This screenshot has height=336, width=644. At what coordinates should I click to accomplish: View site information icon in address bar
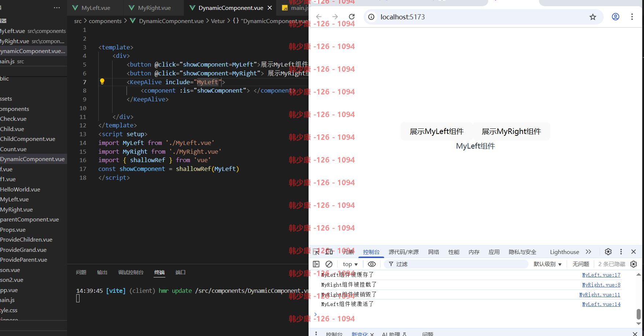pos(371,17)
